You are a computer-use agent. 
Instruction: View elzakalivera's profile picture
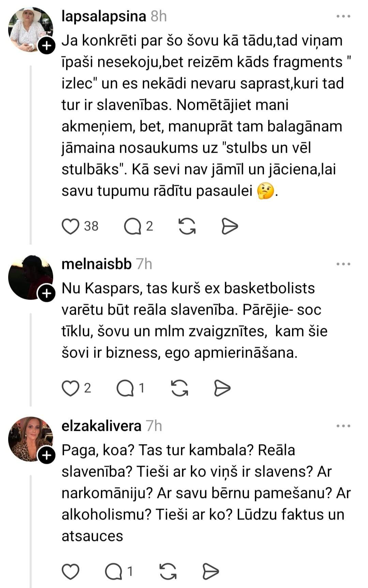coord(30,438)
